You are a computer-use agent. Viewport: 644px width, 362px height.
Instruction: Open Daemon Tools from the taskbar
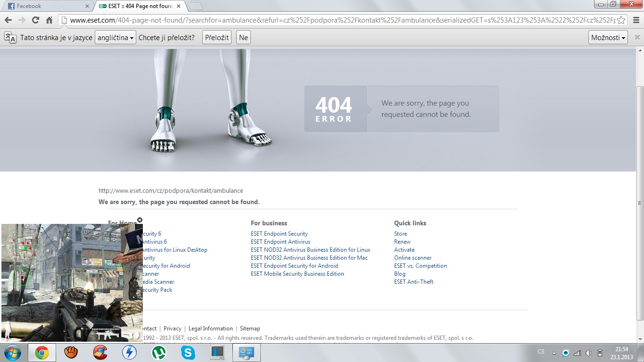[129, 353]
